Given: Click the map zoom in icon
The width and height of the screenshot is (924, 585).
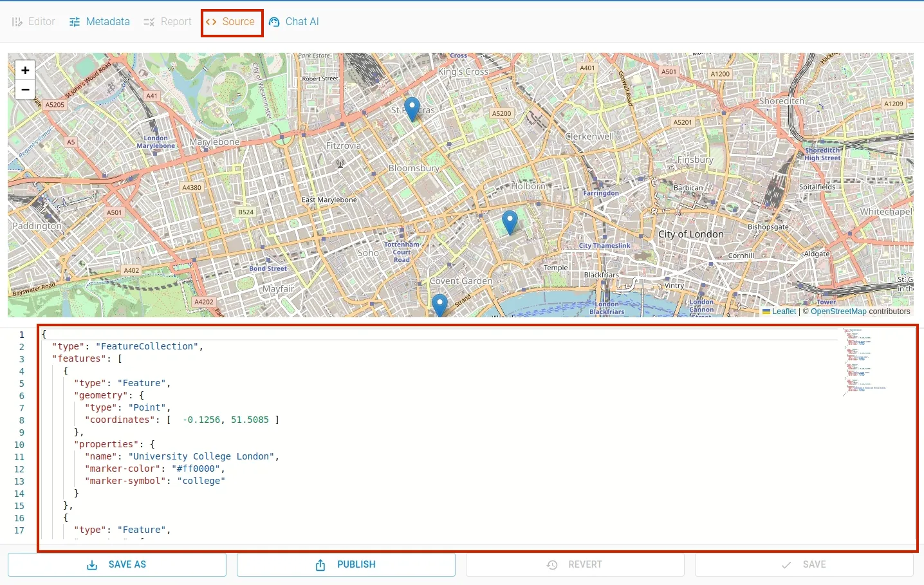Looking at the screenshot, I should pyautogui.click(x=24, y=70).
